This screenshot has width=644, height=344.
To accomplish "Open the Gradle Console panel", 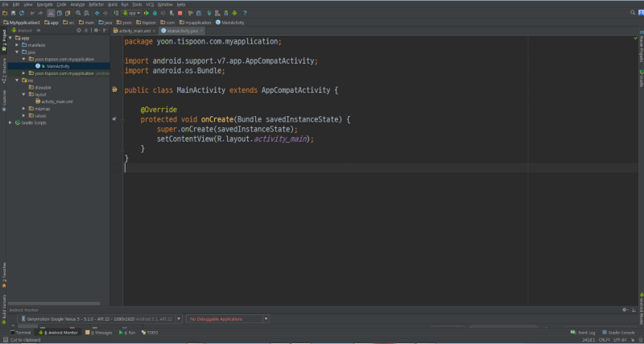I will [x=620, y=332].
